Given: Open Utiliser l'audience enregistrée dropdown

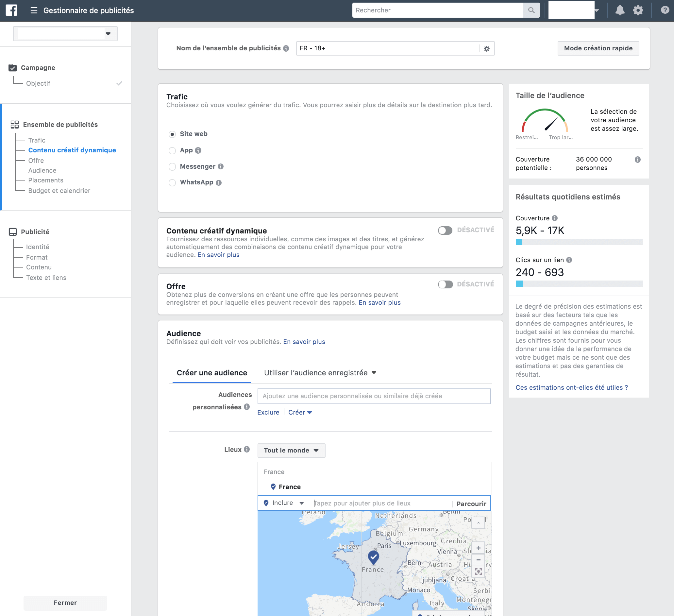Looking at the screenshot, I should [320, 372].
